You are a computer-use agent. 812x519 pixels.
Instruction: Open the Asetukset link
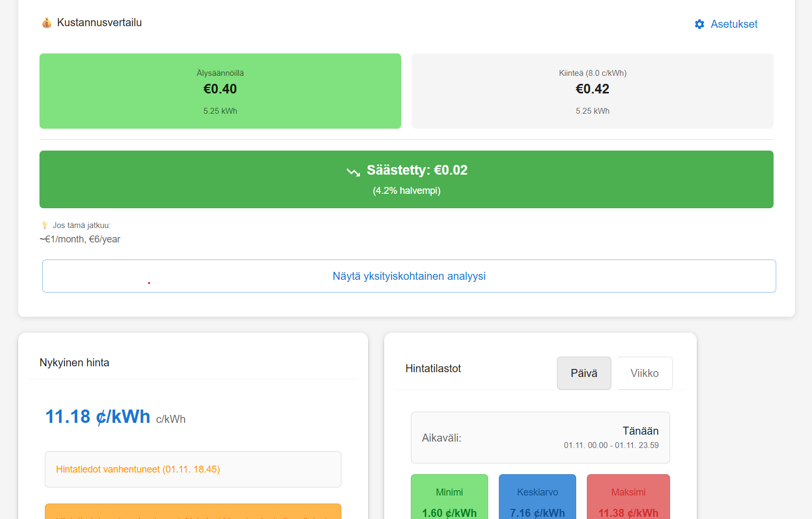734,23
